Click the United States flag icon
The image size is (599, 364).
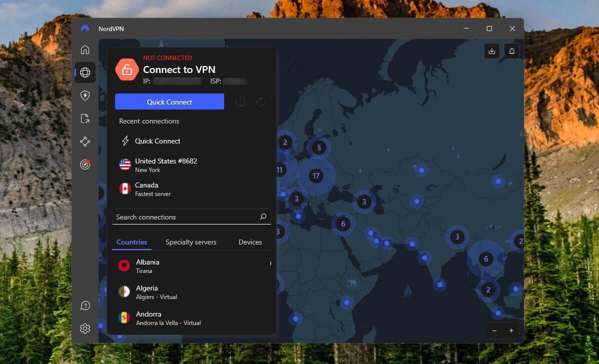click(125, 164)
